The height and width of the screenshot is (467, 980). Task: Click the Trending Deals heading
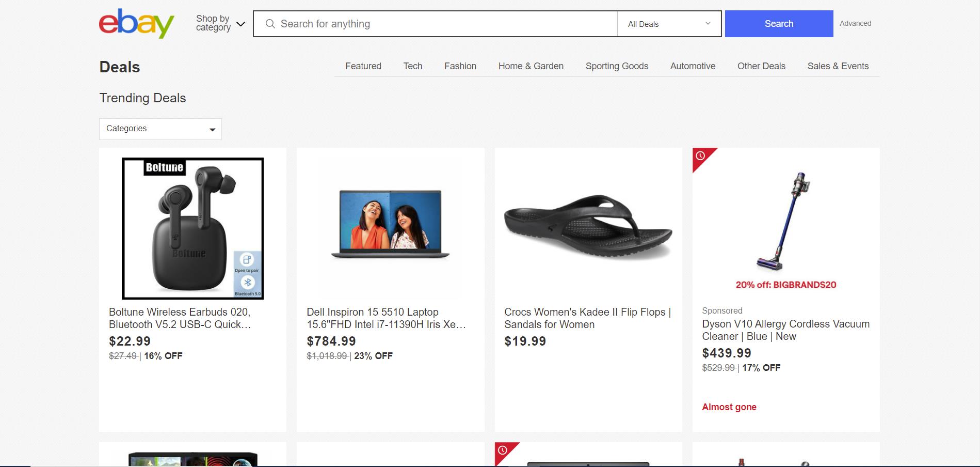[x=142, y=98]
